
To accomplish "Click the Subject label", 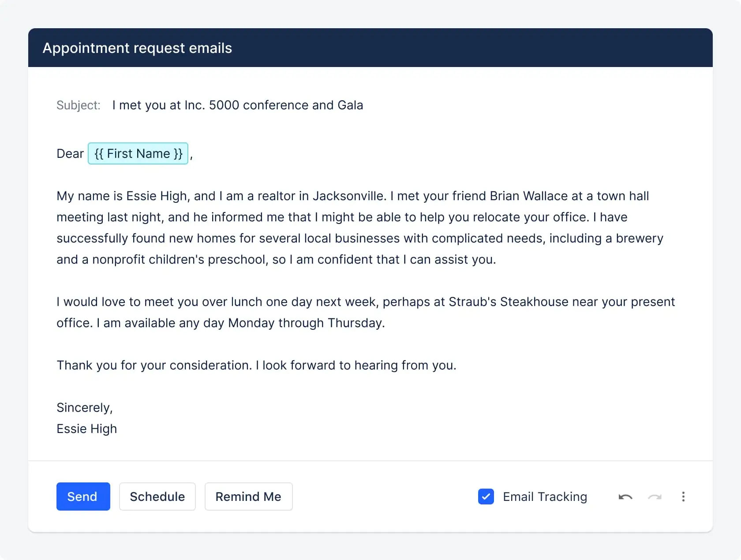I will [x=78, y=105].
